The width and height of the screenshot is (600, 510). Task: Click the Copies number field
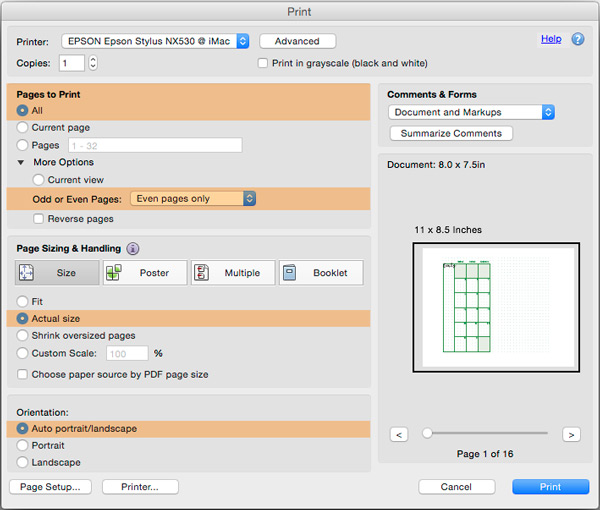click(x=72, y=63)
